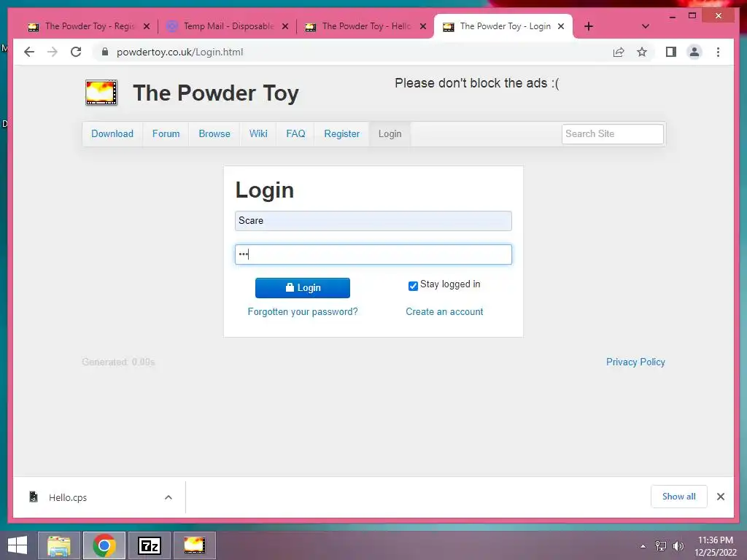The image size is (747, 560).
Task: Click the volume speaker tray icon
Action: 678,546
